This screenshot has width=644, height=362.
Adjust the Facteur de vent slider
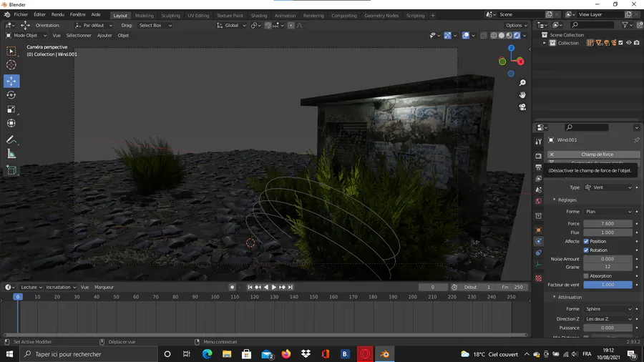tap(608, 285)
